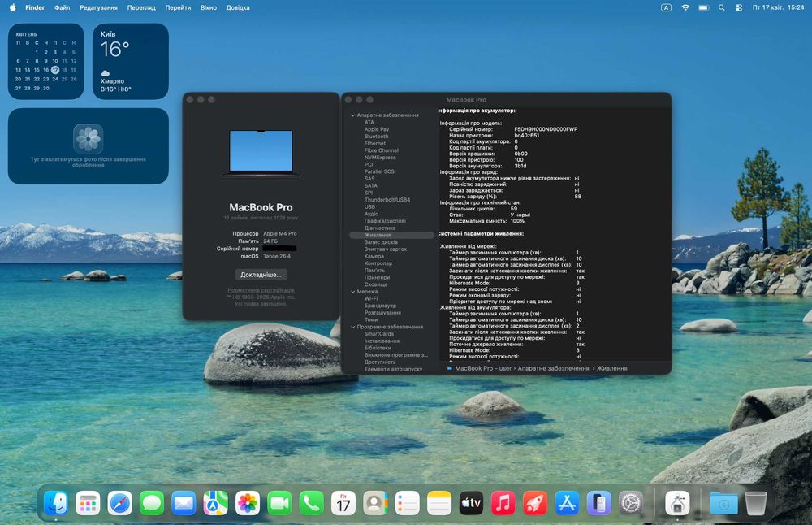Viewport: 812px width, 525px height.
Task: Select Bluetooth in the hardware list
Action: coord(376,137)
